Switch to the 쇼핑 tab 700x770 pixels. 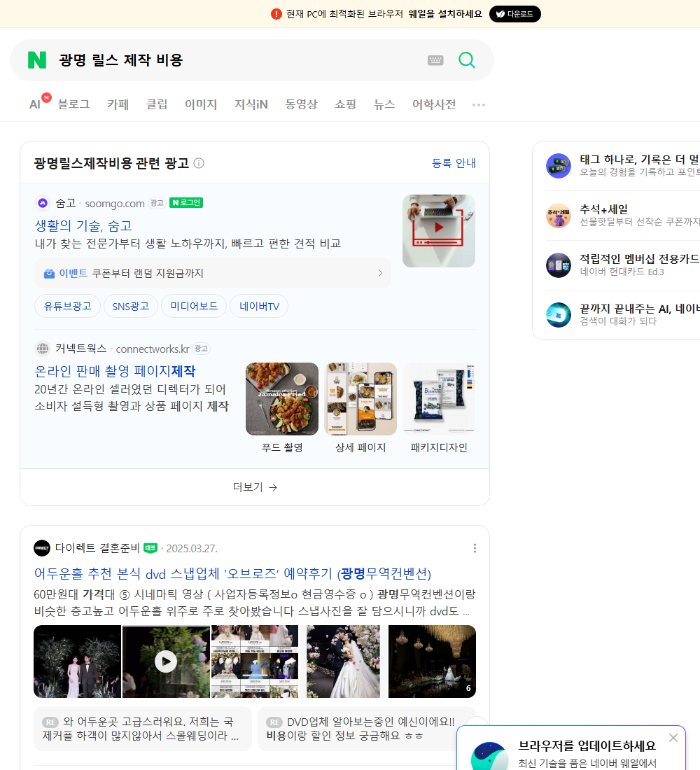[345, 104]
